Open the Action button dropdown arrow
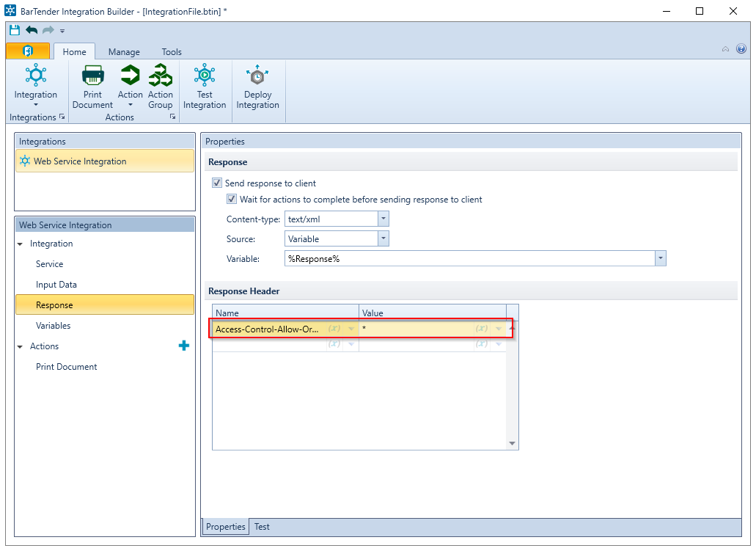The image size is (756, 551). tap(131, 105)
